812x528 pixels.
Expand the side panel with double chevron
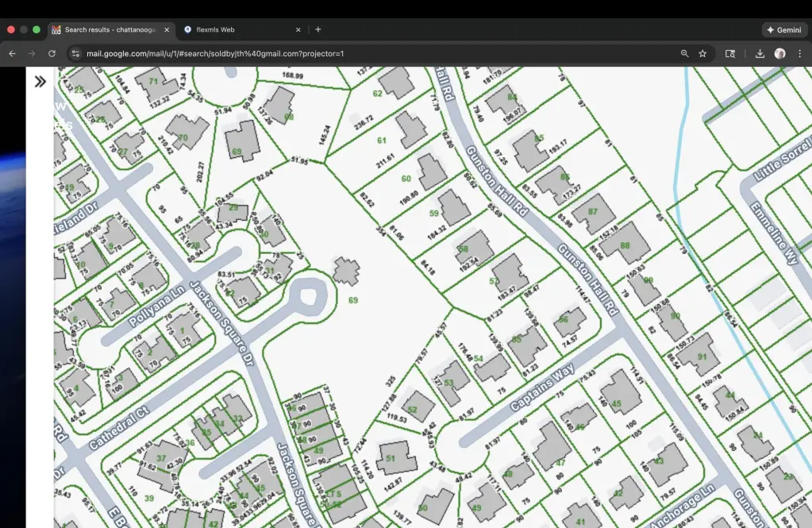[40, 81]
